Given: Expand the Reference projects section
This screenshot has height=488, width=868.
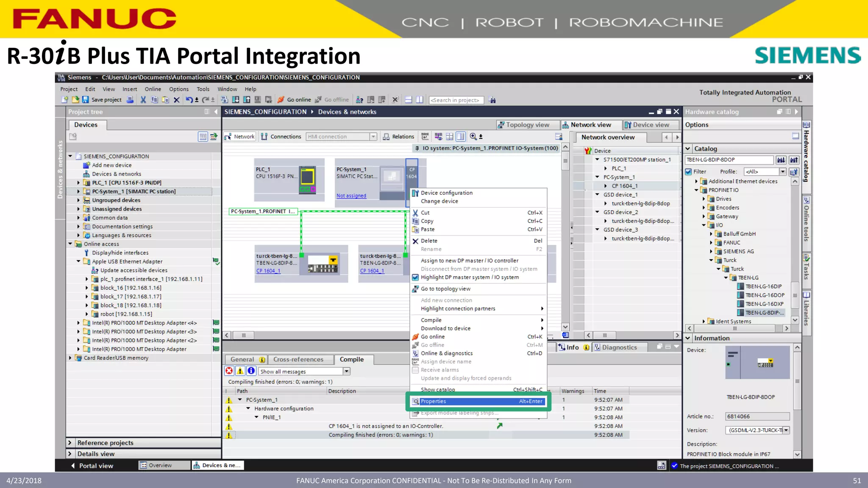Looking at the screenshot, I should pos(70,443).
